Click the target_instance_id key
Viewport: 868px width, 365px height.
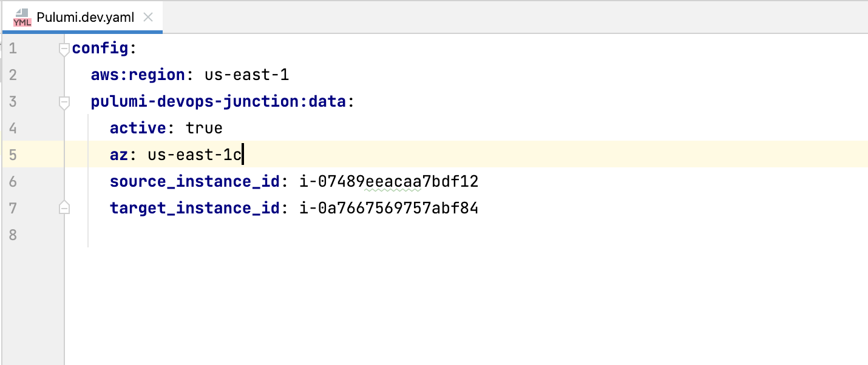point(194,209)
